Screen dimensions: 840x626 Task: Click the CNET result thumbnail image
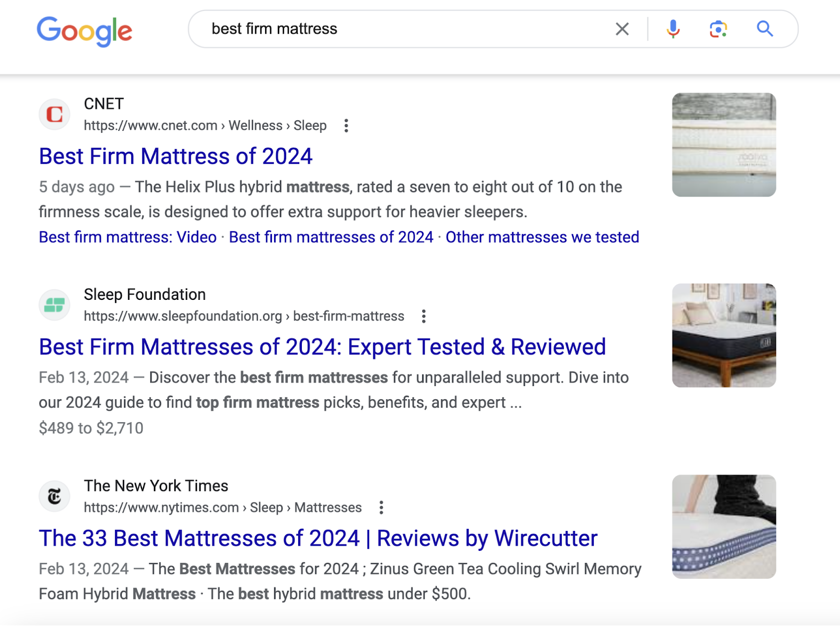pos(723,145)
